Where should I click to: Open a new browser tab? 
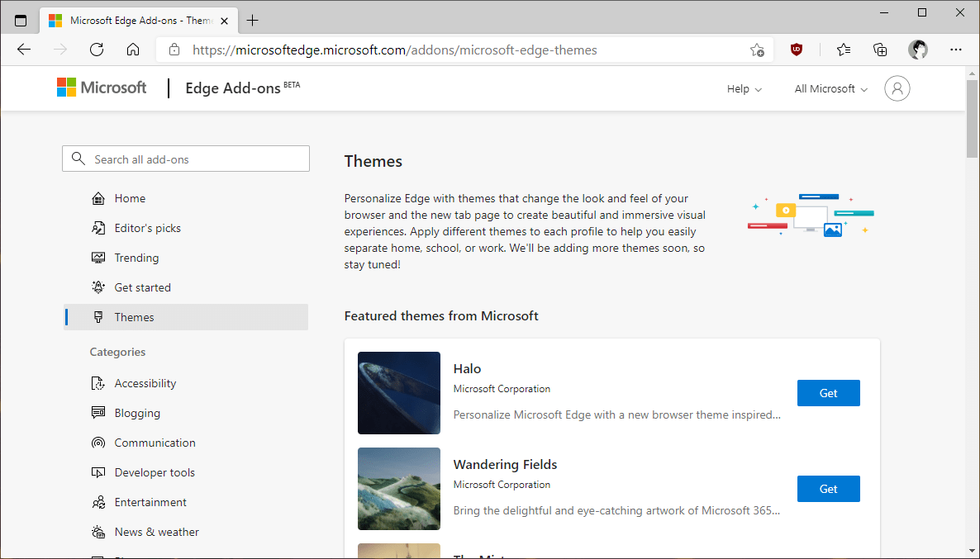coord(253,19)
